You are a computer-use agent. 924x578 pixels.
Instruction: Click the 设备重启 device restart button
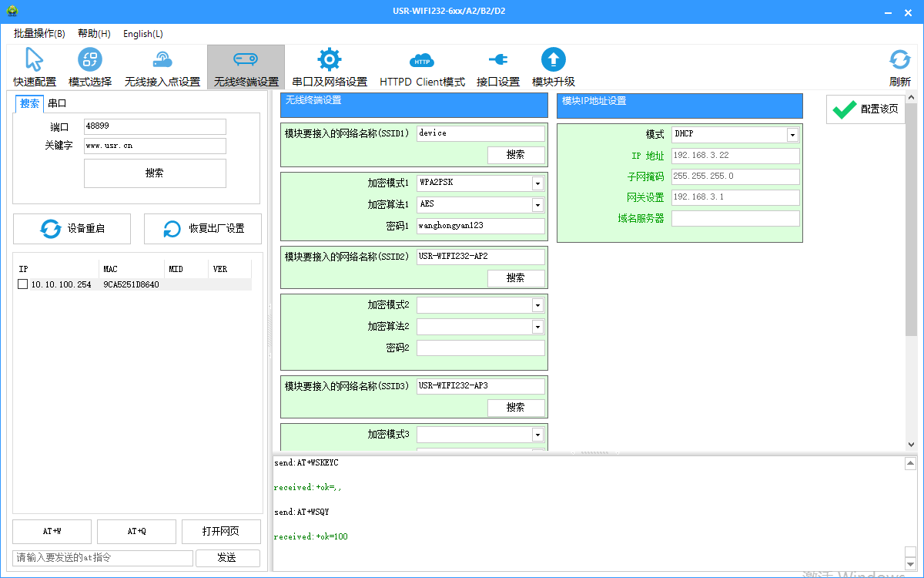(72, 229)
